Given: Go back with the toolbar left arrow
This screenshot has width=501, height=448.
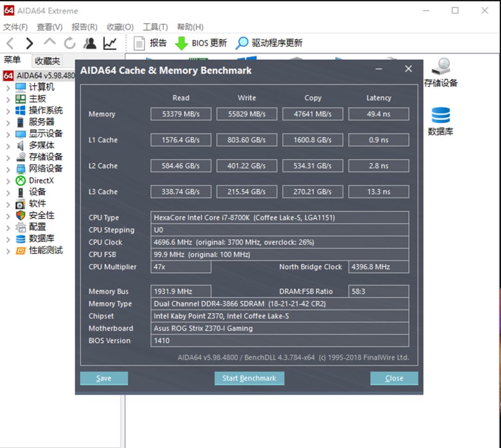Looking at the screenshot, I should tap(10, 43).
